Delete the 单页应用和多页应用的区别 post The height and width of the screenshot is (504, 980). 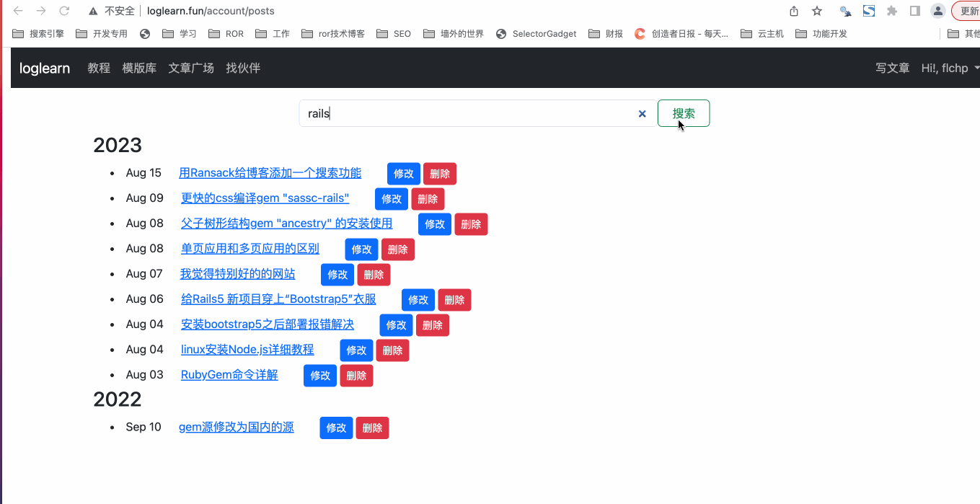click(x=397, y=249)
